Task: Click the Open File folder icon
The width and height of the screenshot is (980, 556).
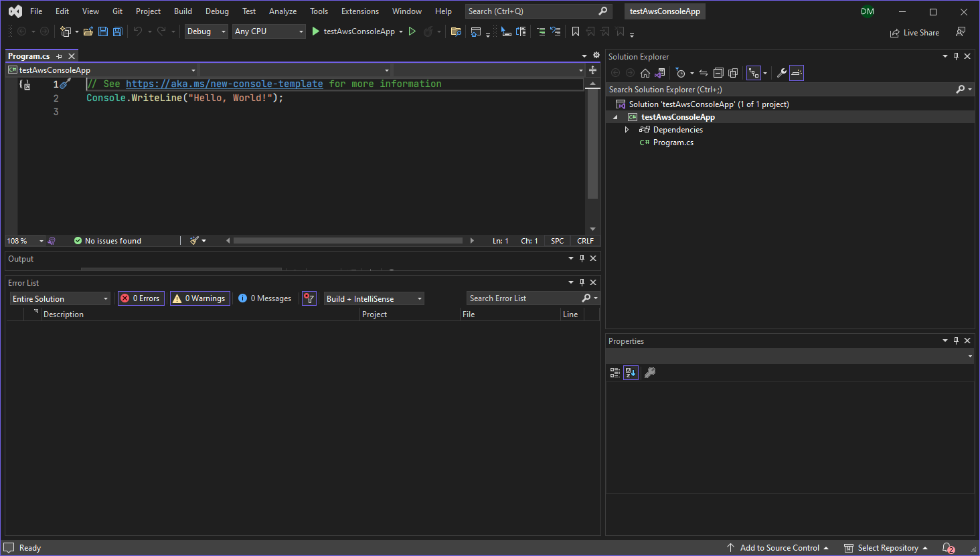Action: point(88,31)
